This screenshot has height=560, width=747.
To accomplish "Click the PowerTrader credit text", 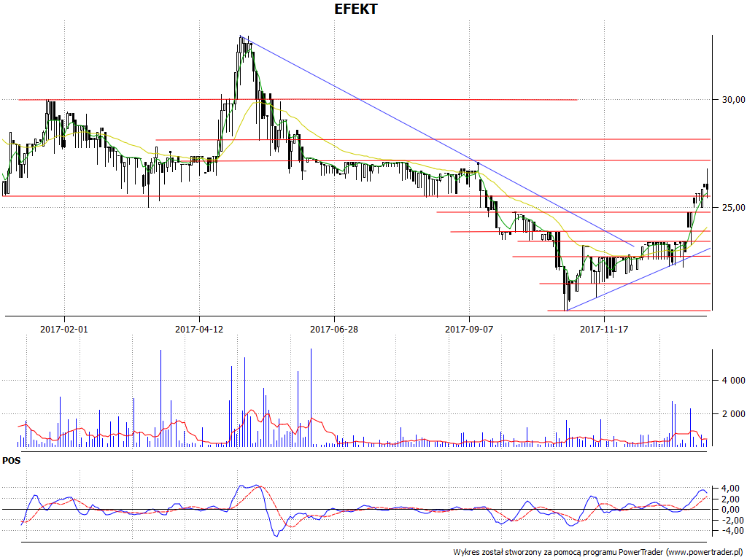I will point(598,553).
